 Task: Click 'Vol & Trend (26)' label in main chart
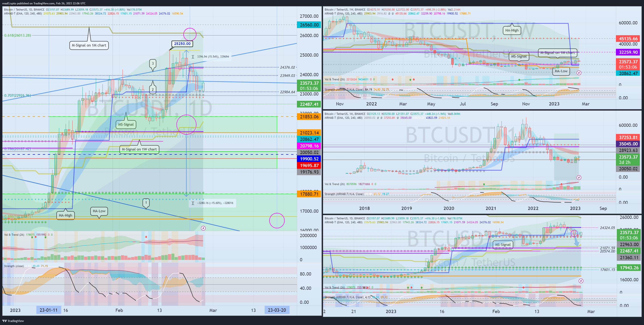point(14,235)
